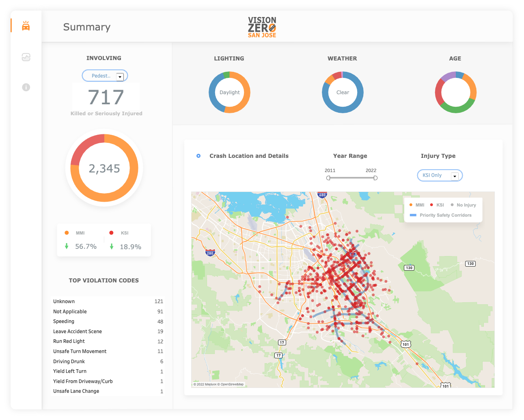Select the Run Red Light row
Screen dimensions: 524x420
(108, 341)
